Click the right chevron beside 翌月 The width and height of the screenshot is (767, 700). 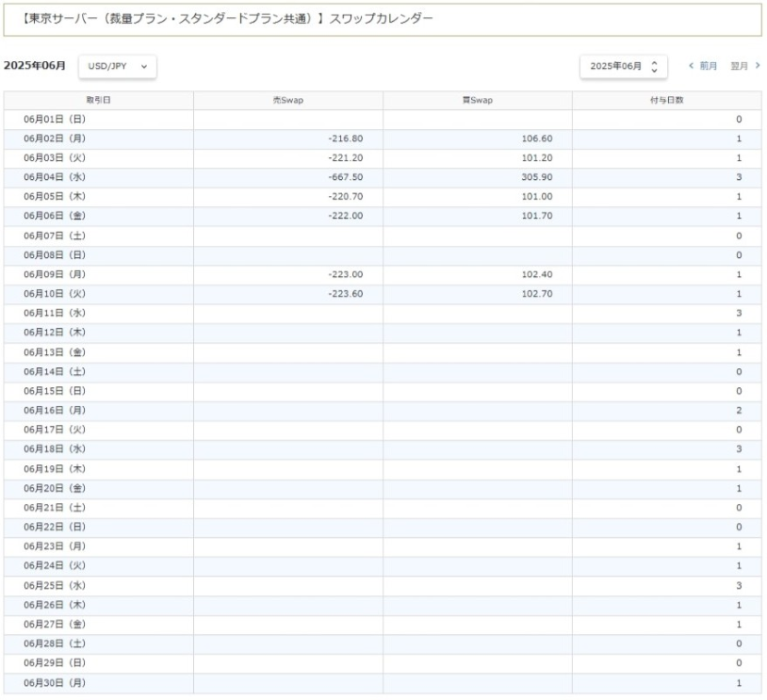[x=758, y=66]
